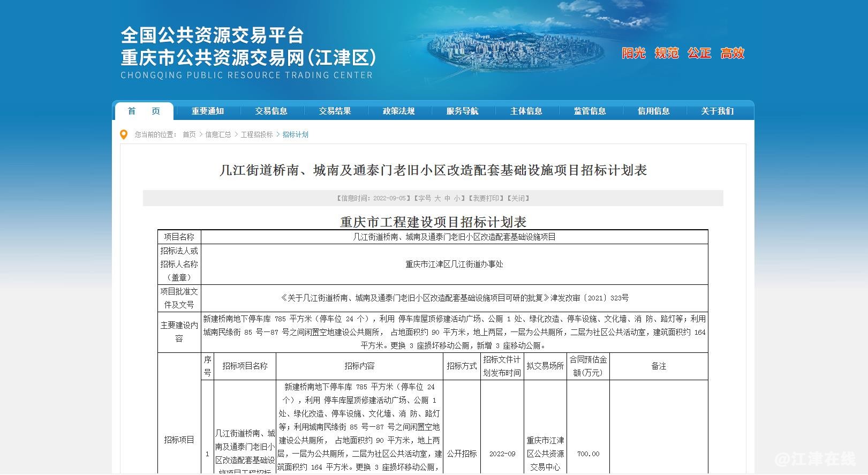Click the orange location pin icon
This screenshot has width=868, height=475.
(124, 134)
